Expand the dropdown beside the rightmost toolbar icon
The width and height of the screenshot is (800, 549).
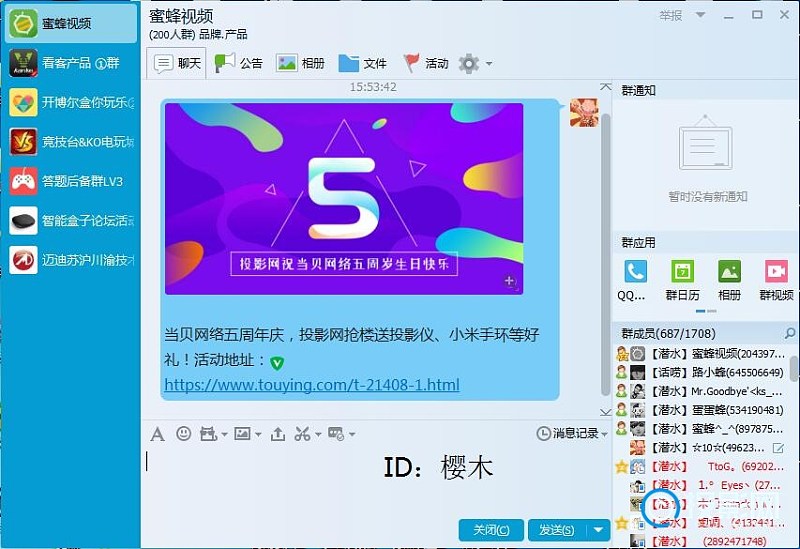tap(352, 435)
